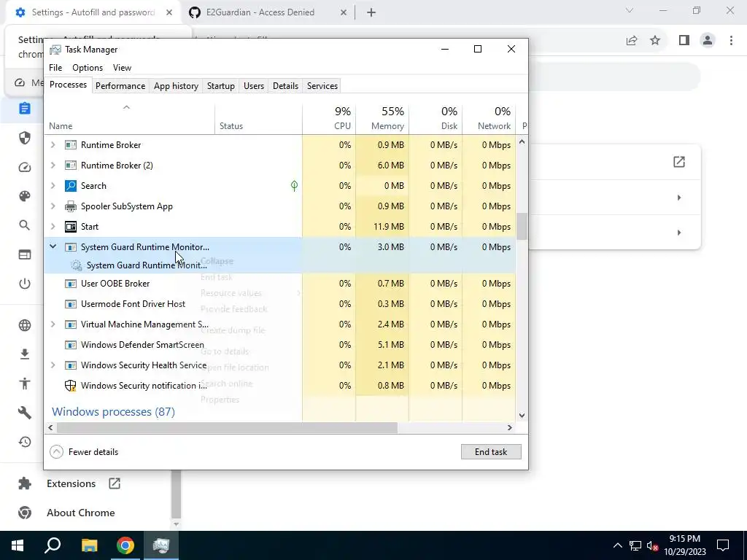Select the Start process icon

71,227
